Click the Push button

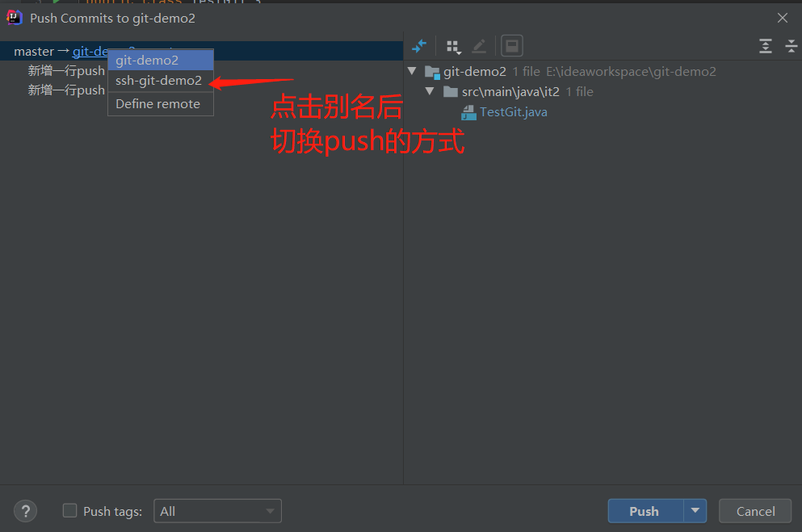(645, 511)
